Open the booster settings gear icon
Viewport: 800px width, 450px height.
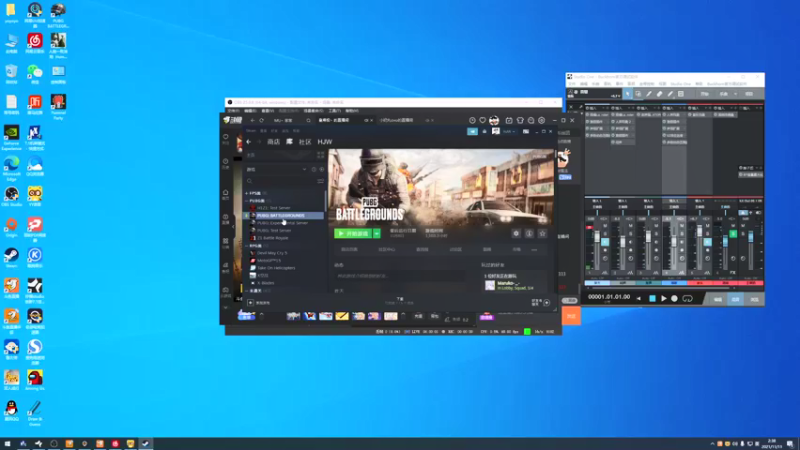coord(542,120)
